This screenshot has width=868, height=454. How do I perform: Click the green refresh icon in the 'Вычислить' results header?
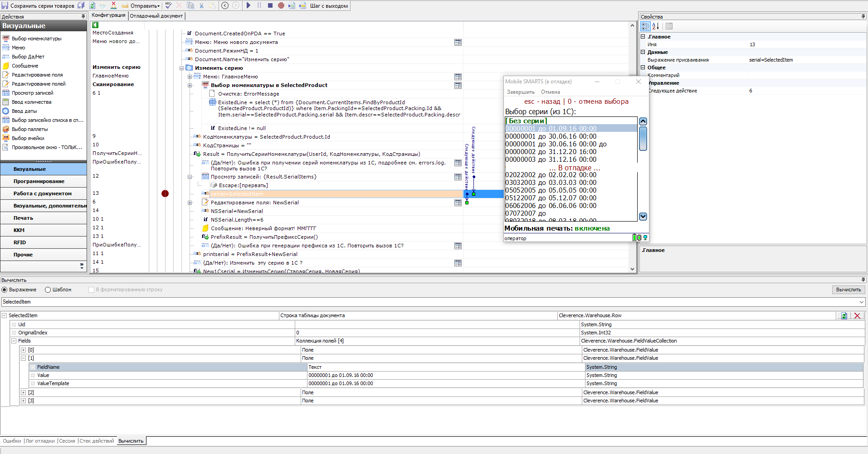pyautogui.click(x=844, y=316)
